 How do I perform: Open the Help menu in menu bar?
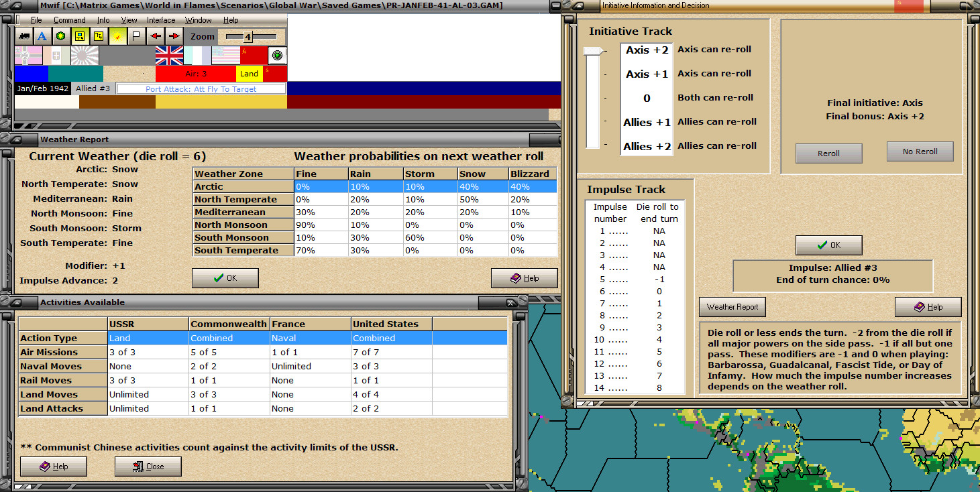pos(231,20)
